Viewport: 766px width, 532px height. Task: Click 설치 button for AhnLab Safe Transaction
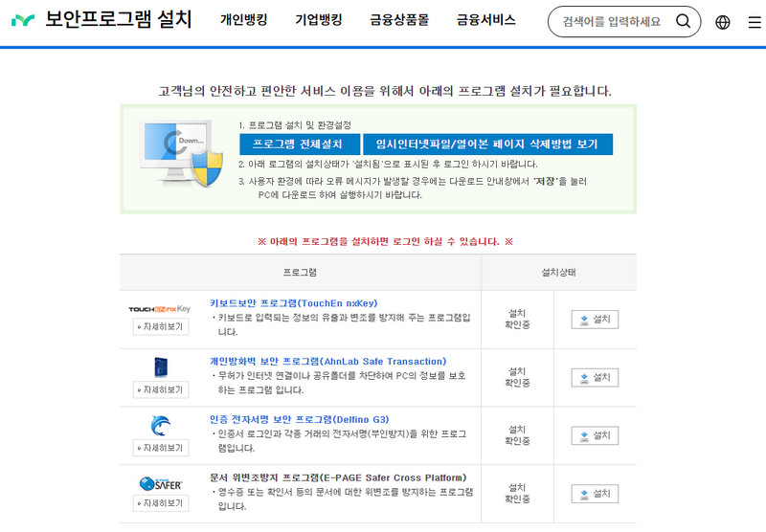click(595, 377)
